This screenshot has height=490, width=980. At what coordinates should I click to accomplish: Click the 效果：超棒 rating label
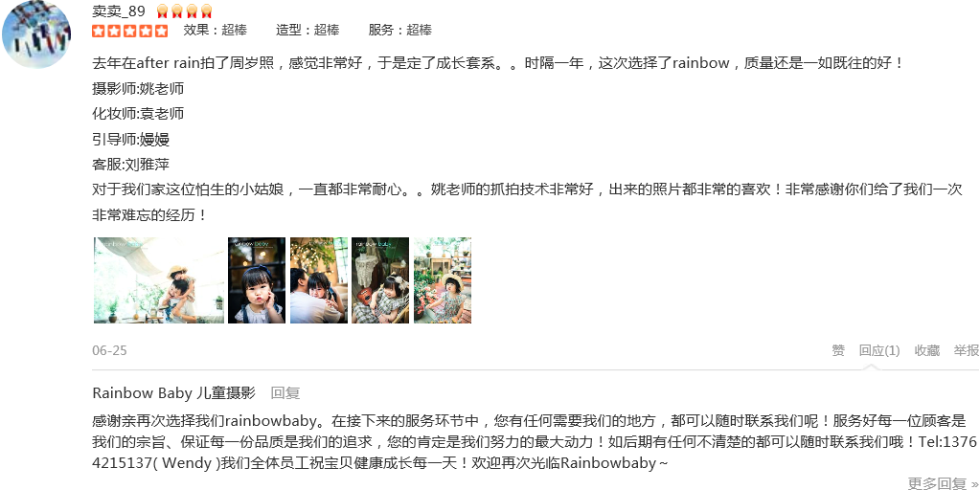pyautogui.click(x=215, y=30)
